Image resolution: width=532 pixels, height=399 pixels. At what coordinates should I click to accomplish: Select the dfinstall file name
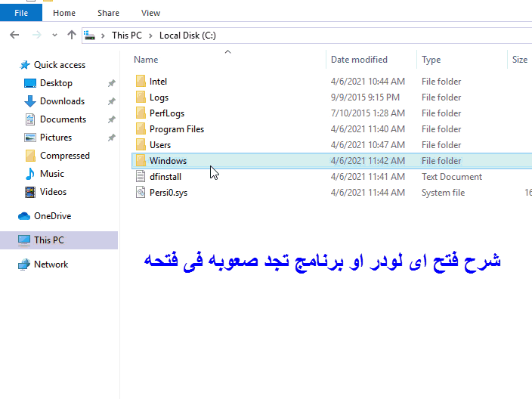(165, 177)
